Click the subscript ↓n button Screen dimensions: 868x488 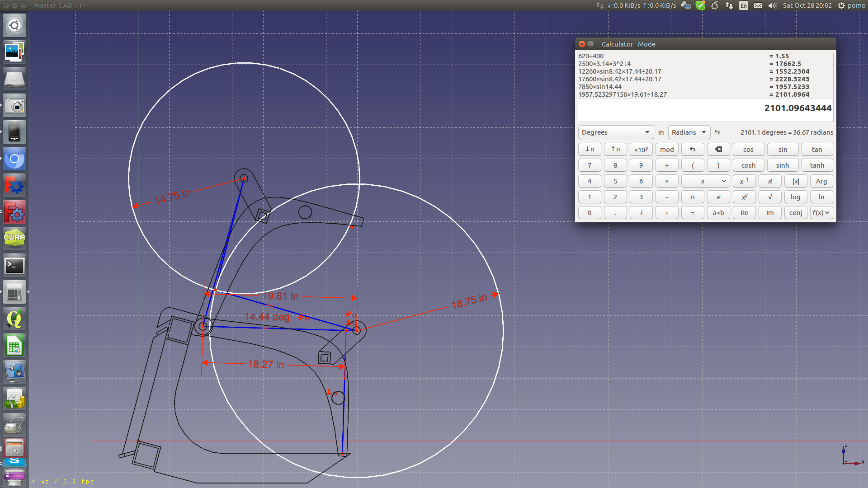[590, 150]
